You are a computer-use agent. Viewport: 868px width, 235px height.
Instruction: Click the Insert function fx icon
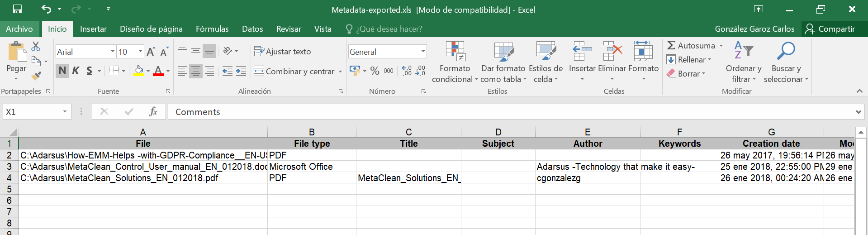pos(153,111)
